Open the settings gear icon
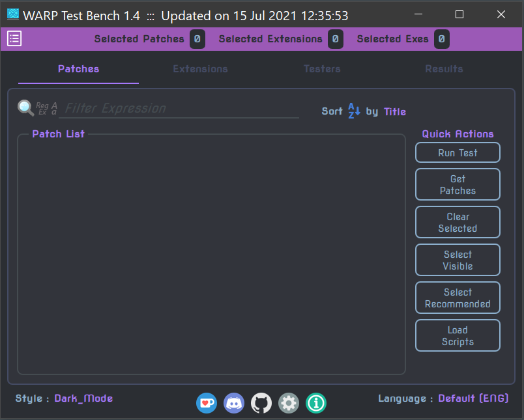 [x=289, y=403]
